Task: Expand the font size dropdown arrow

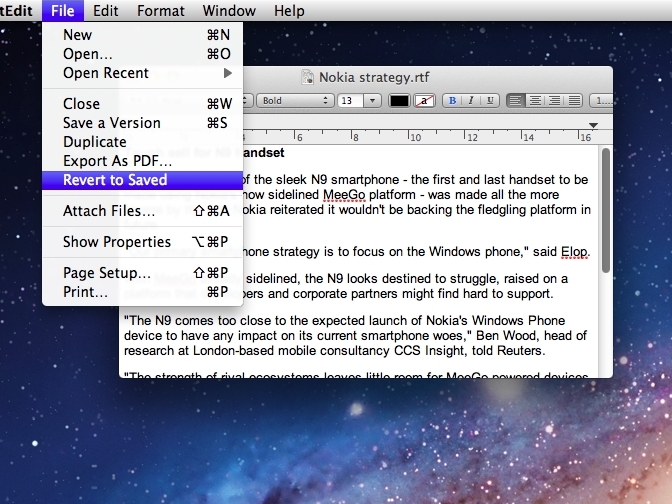Action: tap(372, 101)
